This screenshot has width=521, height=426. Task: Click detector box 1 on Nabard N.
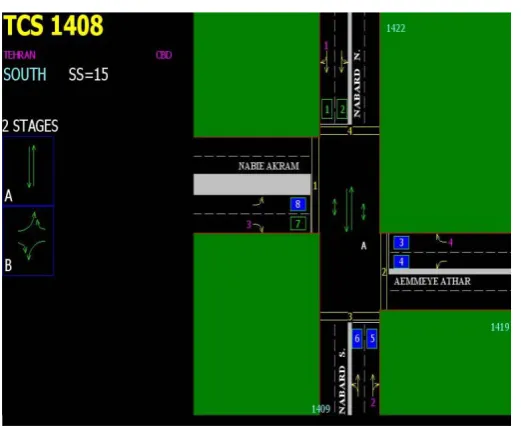point(327,109)
